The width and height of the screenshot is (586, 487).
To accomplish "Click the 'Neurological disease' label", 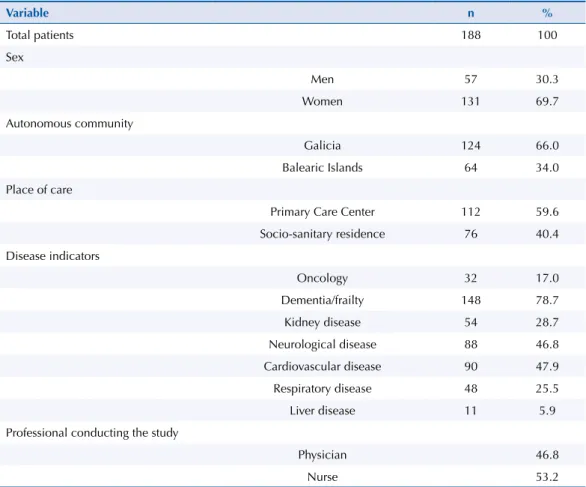I will click(x=322, y=344).
